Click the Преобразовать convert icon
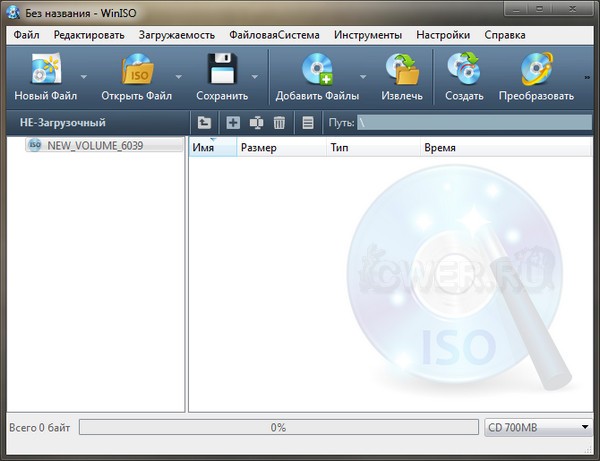This screenshot has height=461, width=600. [538, 69]
